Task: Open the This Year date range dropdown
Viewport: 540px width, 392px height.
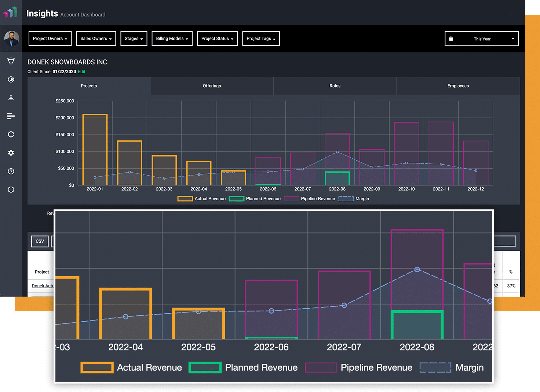Action: tap(482, 39)
